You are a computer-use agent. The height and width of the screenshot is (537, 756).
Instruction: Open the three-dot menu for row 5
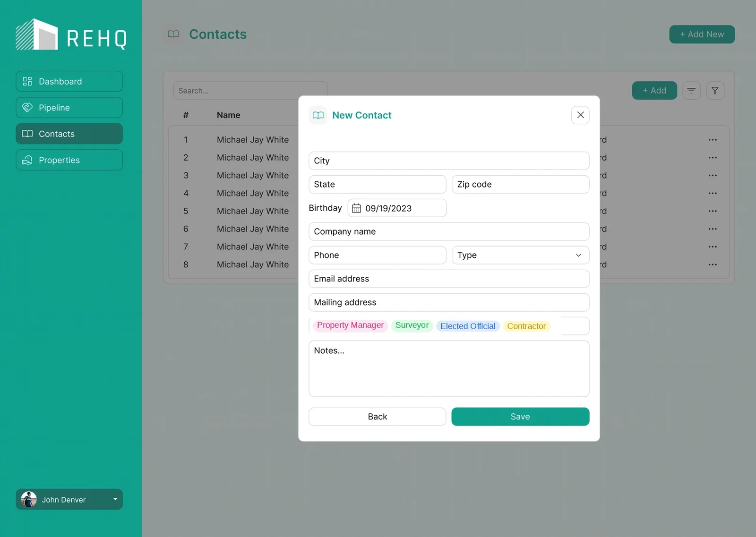coord(713,211)
